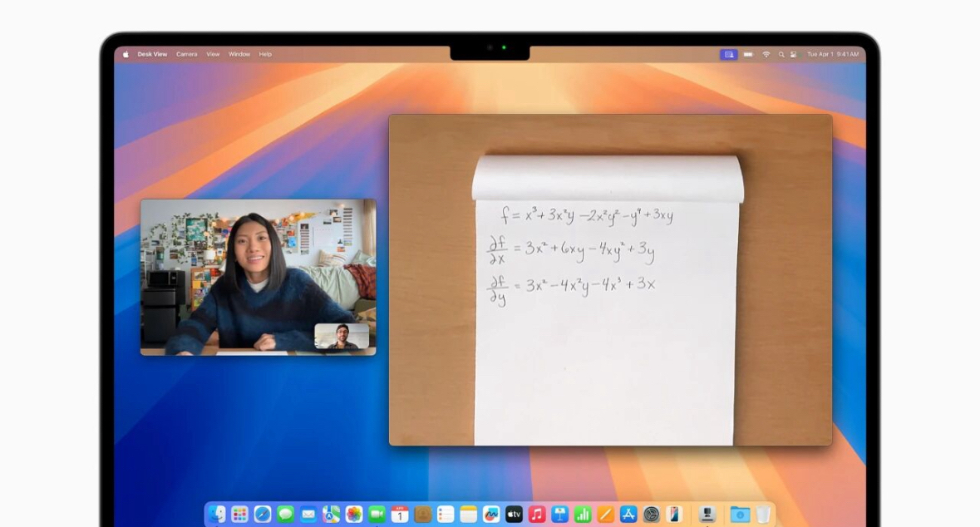980x527 pixels.
Task: Open the Window menu
Action: (239, 54)
